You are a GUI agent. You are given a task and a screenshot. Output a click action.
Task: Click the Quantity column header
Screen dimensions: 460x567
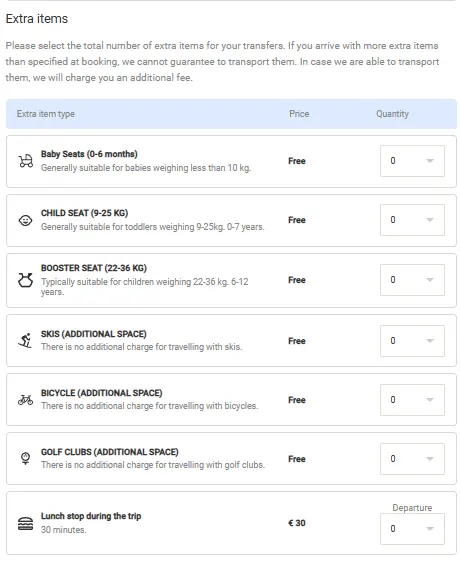click(x=392, y=114)
